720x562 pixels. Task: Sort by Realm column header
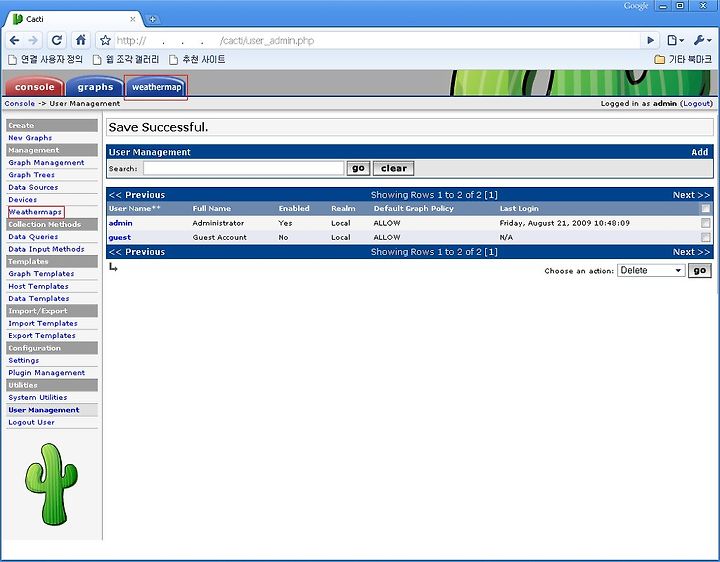[343, 208]
